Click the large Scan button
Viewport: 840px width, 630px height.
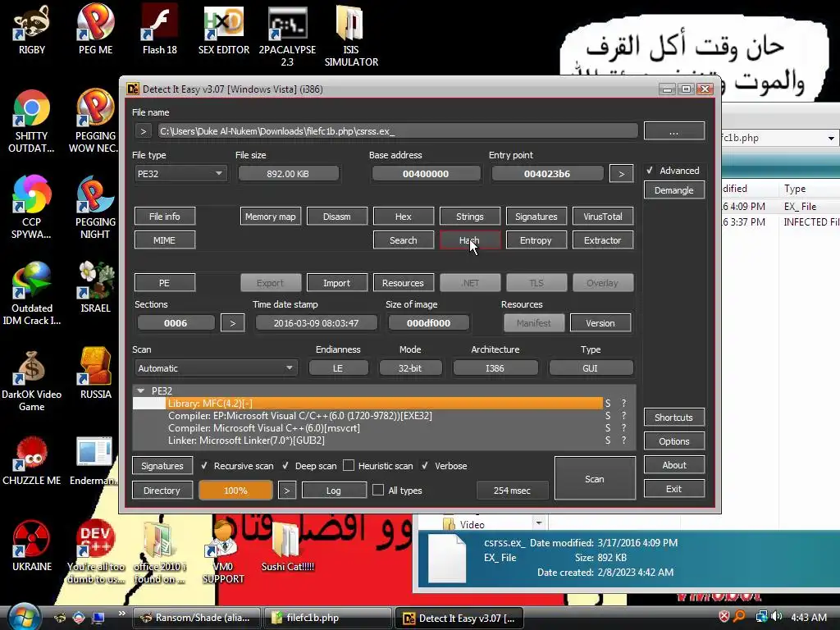595,478
